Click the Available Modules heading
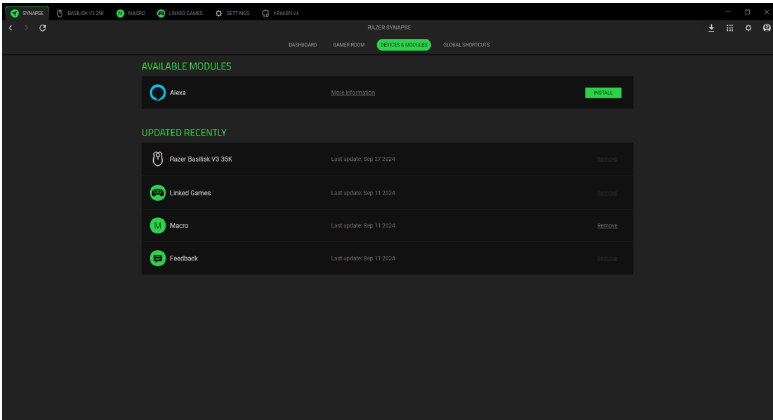 [186, 67]
